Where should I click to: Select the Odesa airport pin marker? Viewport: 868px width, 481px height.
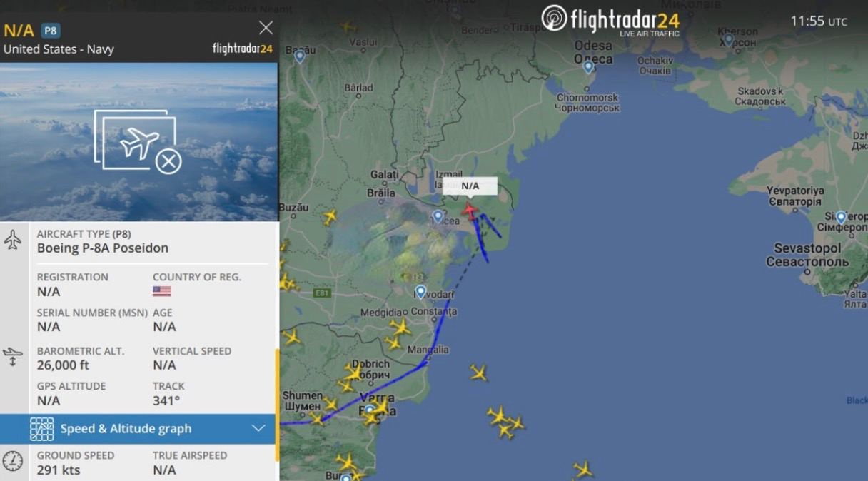coord(588,67)
